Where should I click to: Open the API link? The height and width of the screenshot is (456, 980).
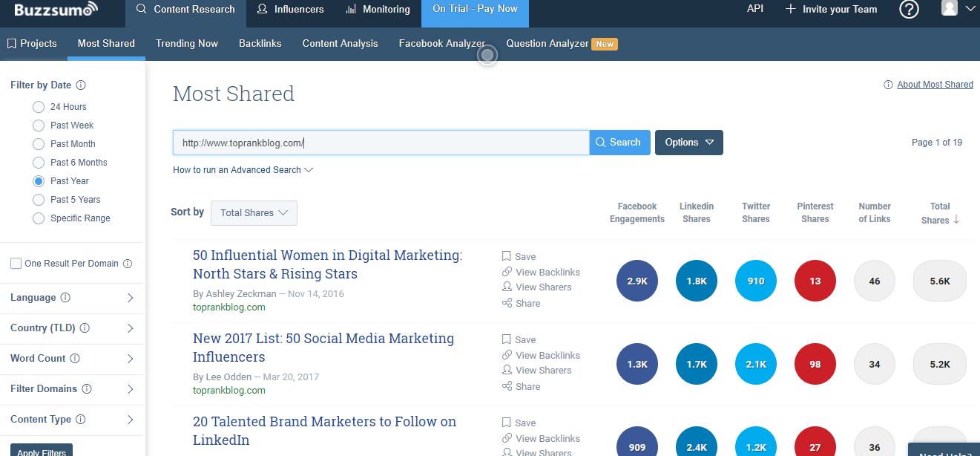coord(755,9)
